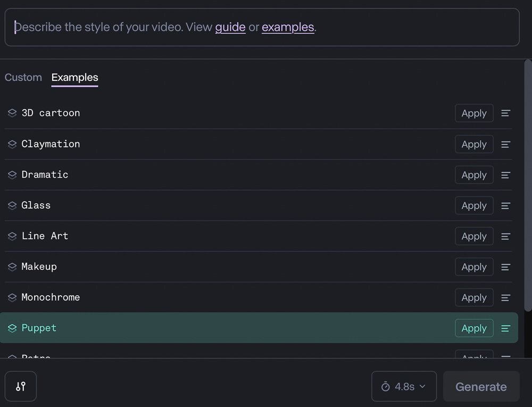Open the 4.8s duration dropdown

(x=404, y=386)
